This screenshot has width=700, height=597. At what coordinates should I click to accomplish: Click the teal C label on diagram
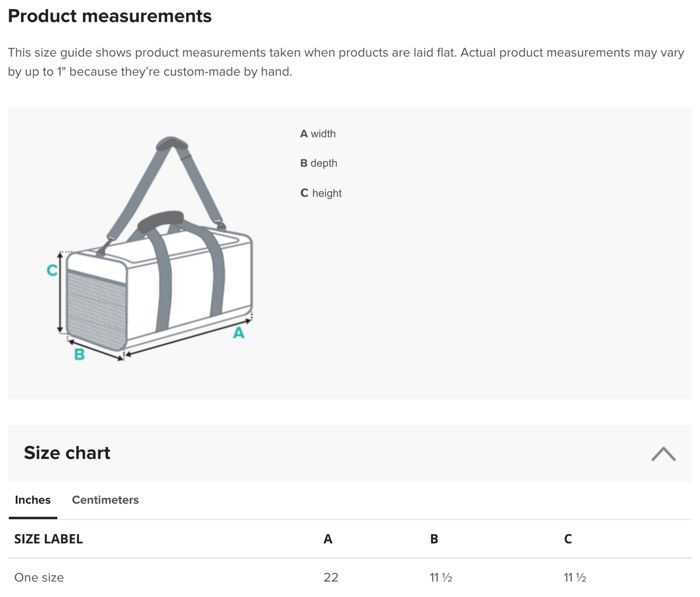coord(52,270)
